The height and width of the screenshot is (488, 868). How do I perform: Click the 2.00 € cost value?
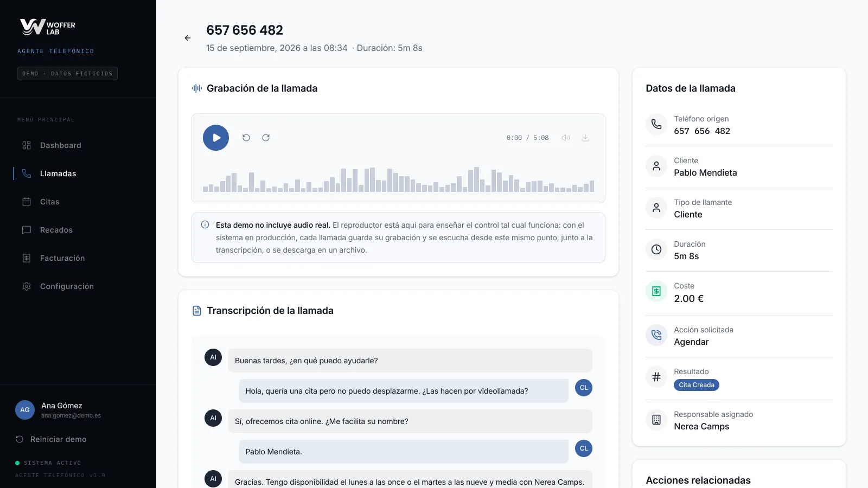point(688,299)
